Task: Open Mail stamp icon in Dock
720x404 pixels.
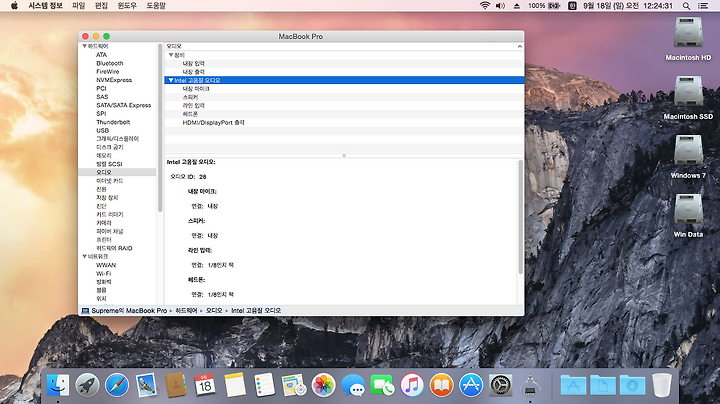Action: tap(146, 385)
